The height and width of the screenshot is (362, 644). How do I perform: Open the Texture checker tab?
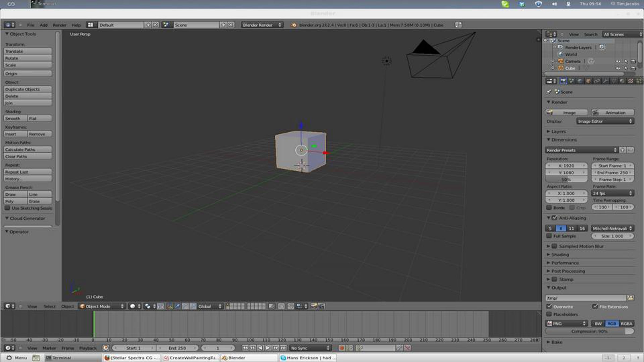631,81
